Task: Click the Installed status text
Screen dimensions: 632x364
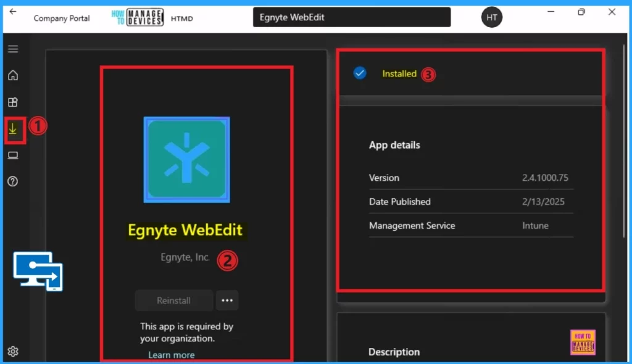Action: 399,74
